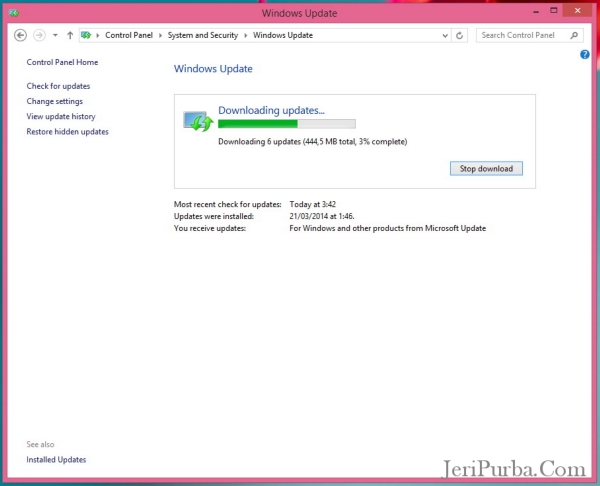Click the 'See also' label
Image resolution: width=600 pixels, height=486 pixels.
(40, 444)
